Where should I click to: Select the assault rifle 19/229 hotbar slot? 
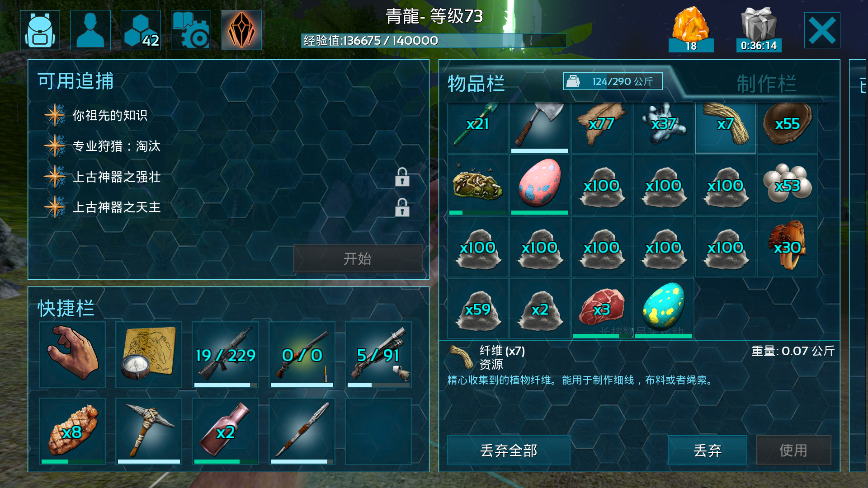click(x=225, y=355)
